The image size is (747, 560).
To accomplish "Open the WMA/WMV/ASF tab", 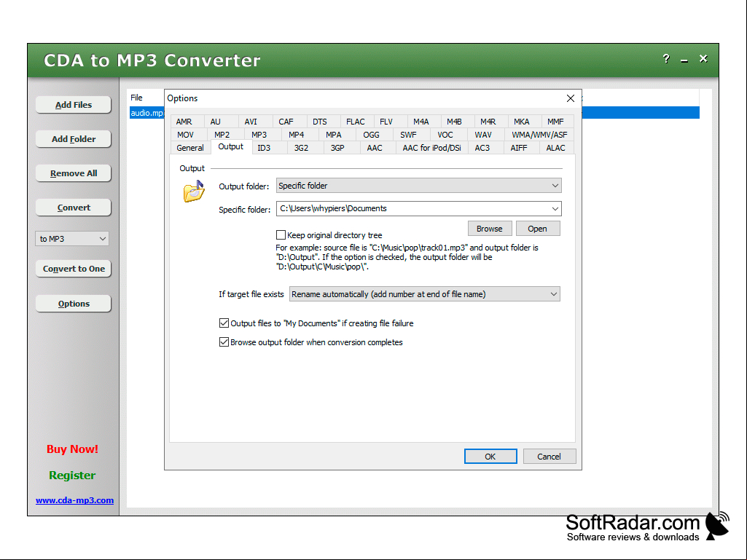I will pyautogui.click(x=539, y=135).
